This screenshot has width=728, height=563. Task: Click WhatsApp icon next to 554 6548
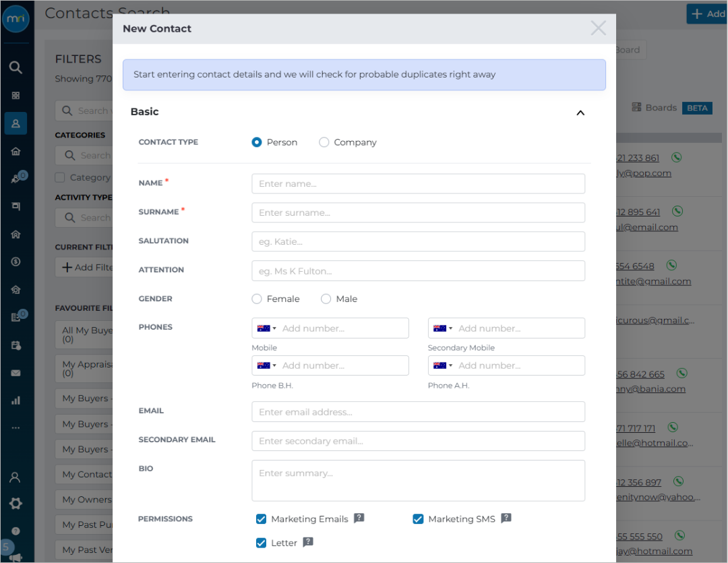click(x=671, y=265)
